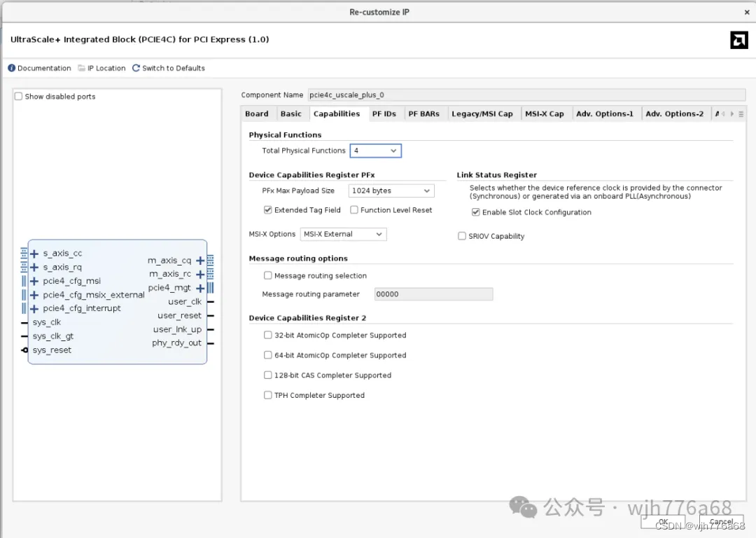Screen dimensions: 756x538
Task: Expand the m_axis_rc port plus icon
Action: (200, 275)
